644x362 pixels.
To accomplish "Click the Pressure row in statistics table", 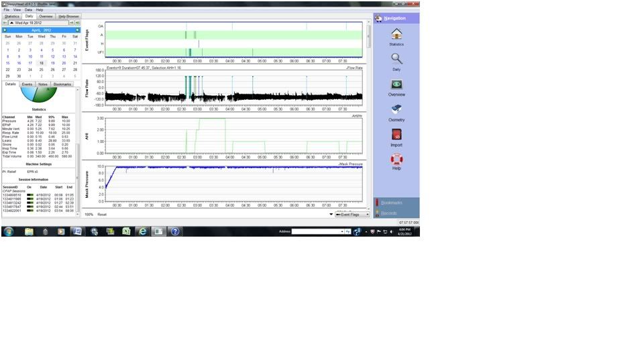I will [39, 121].
